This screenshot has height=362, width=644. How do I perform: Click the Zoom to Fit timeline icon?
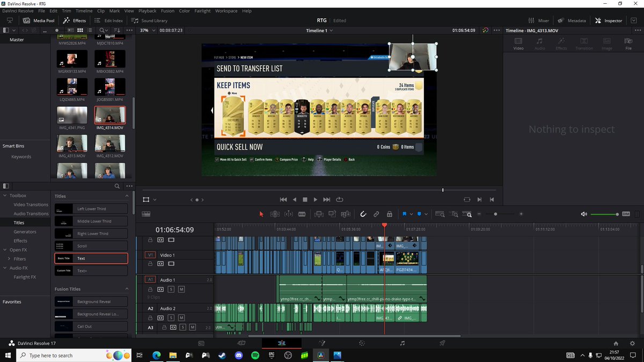(440, 214)
